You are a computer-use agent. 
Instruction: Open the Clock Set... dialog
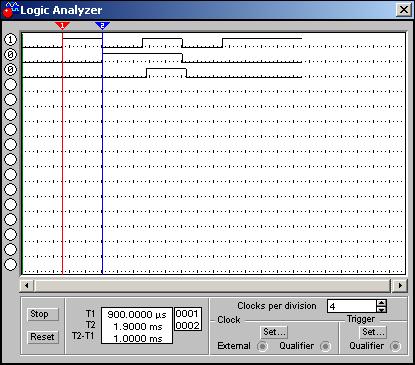pos(274,332)
